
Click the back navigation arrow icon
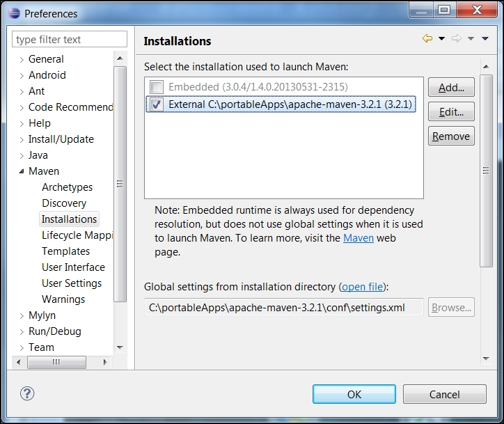pyautogui.click(x=427, y=38)
